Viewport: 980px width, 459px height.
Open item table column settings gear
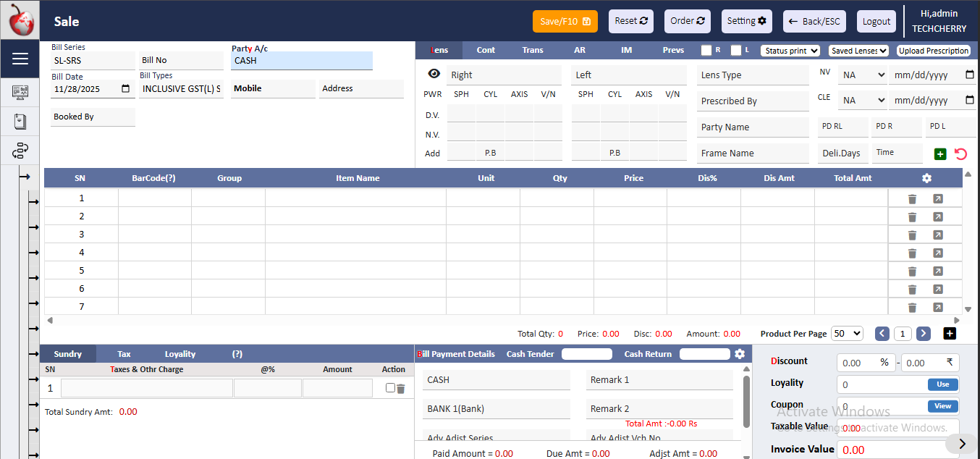click(926, 178)
